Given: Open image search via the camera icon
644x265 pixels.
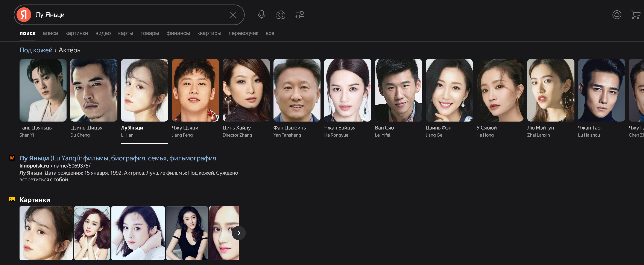Looking at the screenshot, I should pyautogui.click(x=281, y=15).
